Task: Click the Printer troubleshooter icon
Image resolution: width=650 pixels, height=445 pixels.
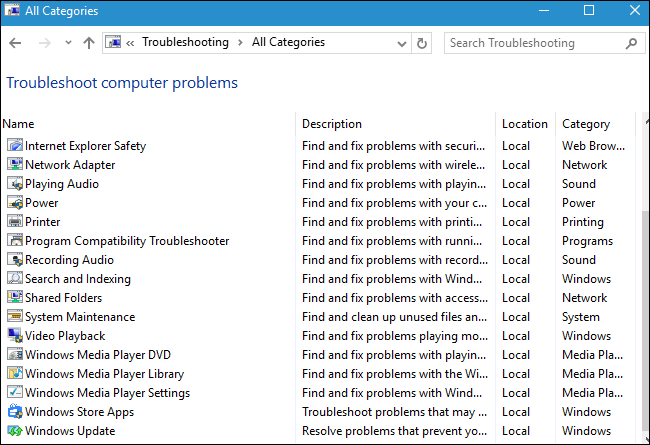Action: [x=14, y=222]
